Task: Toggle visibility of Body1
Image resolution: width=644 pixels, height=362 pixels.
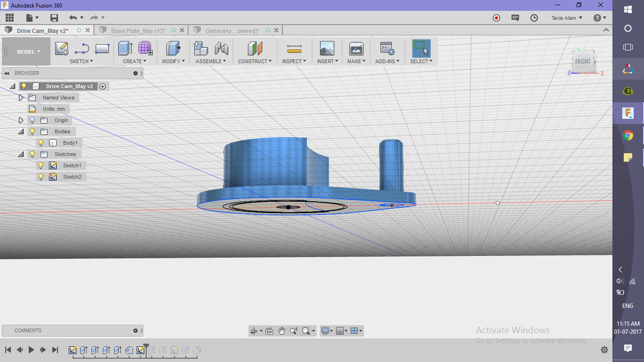Action: point(41,143)
